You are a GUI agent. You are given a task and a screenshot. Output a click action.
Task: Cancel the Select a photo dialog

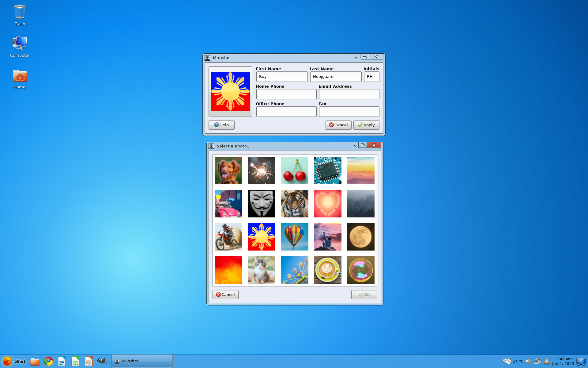(225, 294)
